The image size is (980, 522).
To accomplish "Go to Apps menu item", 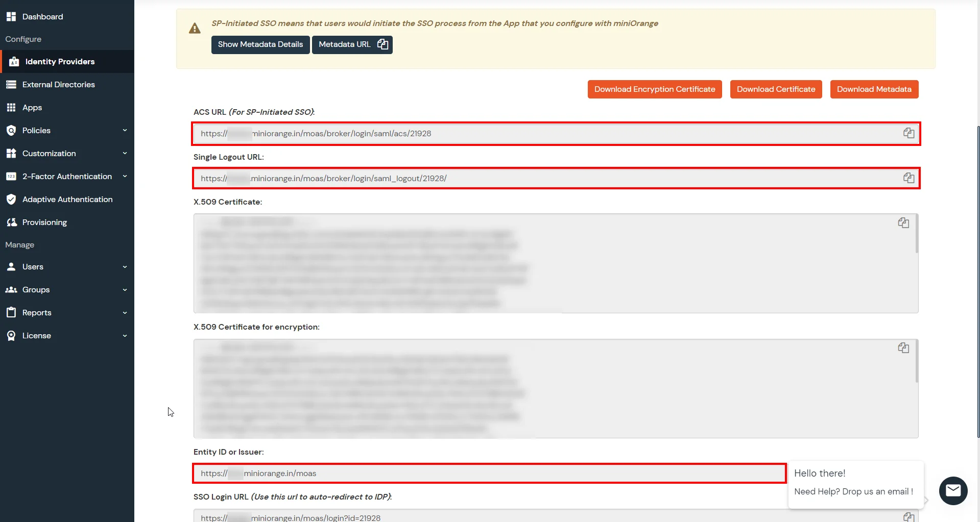I will (67, 108).
